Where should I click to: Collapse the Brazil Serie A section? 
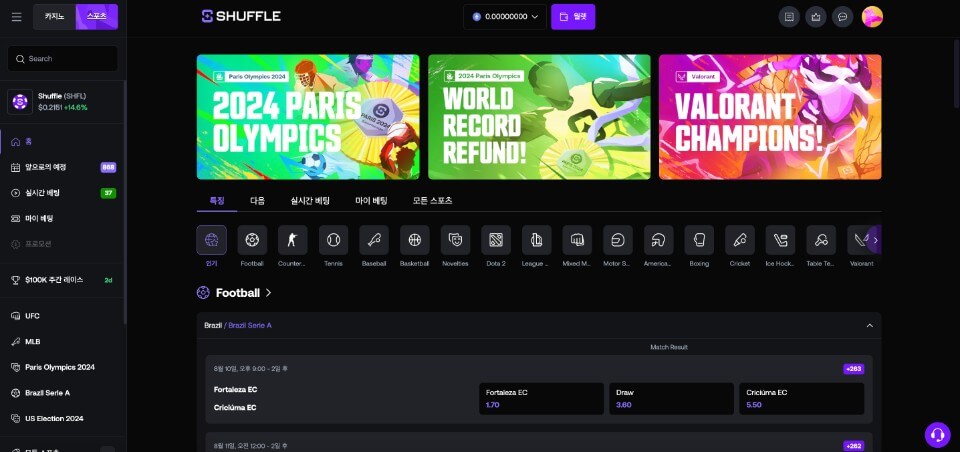click(869, 325)
